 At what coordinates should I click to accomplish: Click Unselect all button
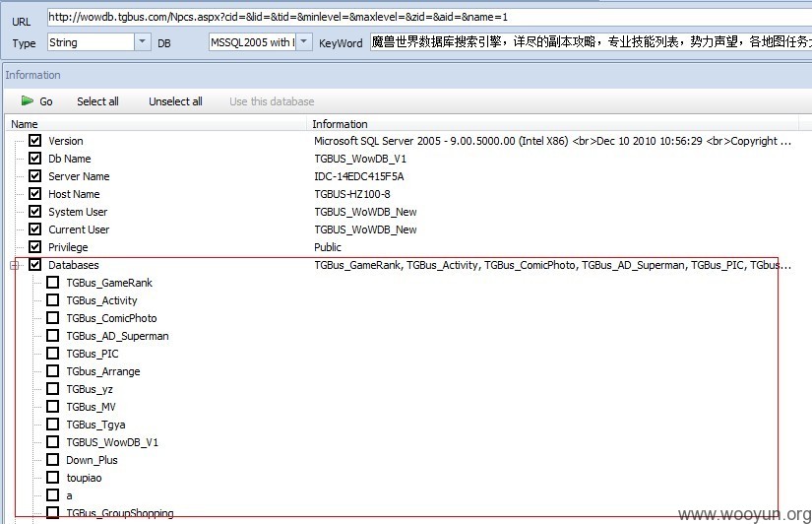click(x=175, y=101)
